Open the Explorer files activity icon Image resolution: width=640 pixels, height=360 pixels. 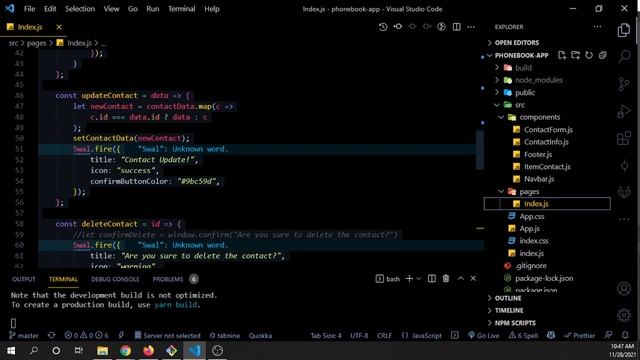[x=624, y=30]
